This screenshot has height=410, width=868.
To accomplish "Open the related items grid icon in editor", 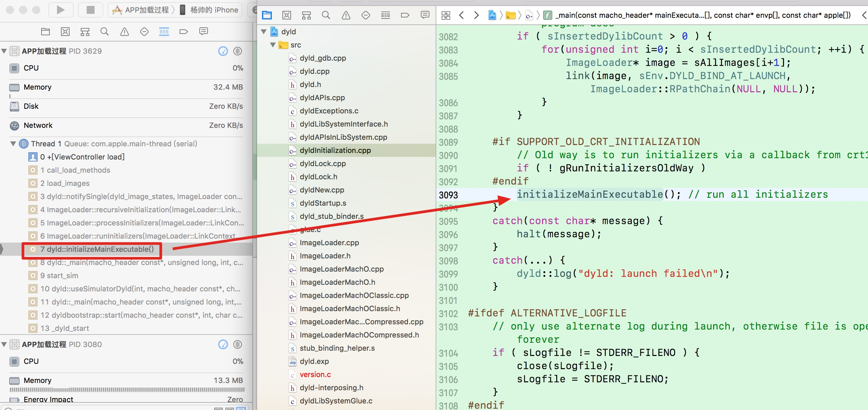I will tap(446, 15).
